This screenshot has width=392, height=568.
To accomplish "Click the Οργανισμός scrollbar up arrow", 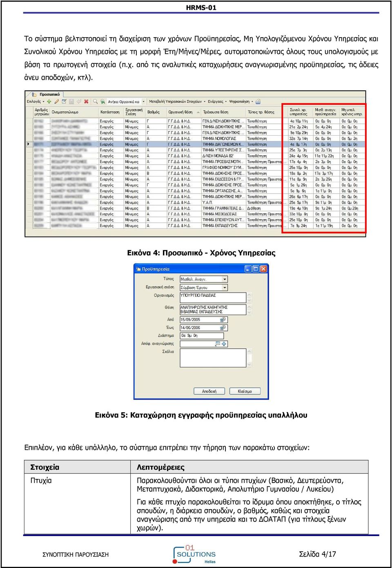I will (249, 295).
